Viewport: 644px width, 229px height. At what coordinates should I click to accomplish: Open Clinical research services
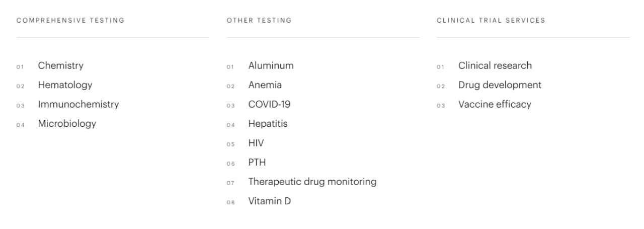coord(495,65)
